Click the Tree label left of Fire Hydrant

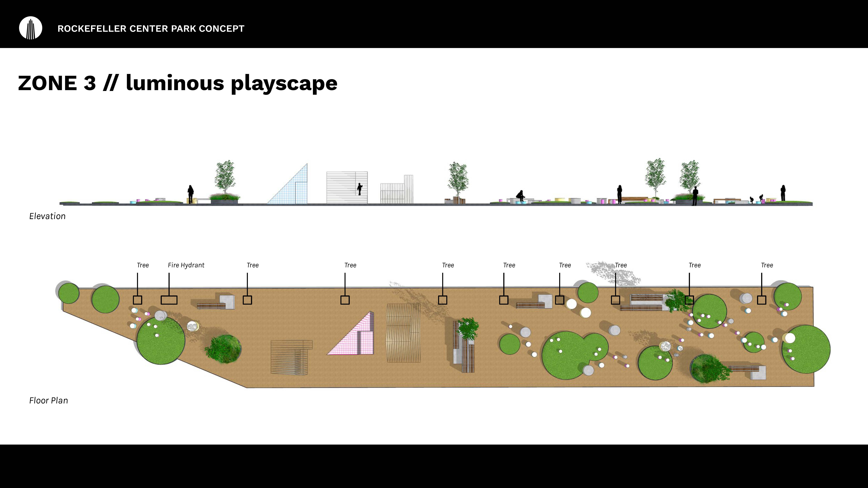[x=143, y=265]
